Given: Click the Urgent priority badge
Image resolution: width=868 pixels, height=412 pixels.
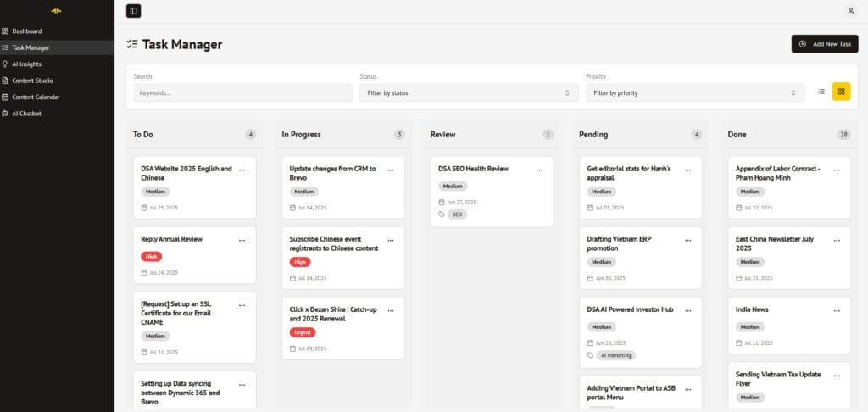Looking at the screenshot, I should [302, 332].
